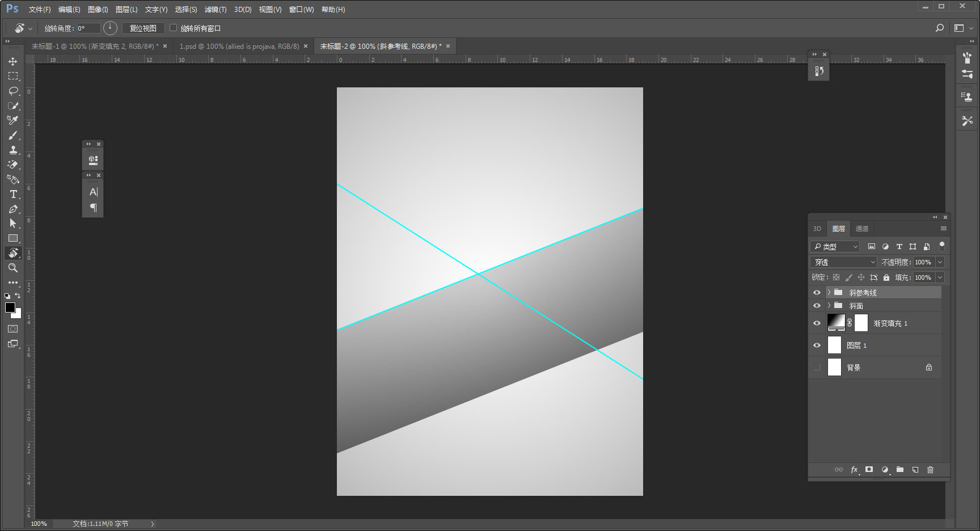The image size is (980, 531).
Task: Open the Edit Toolbar ellipsis
Action: point(13,282)
